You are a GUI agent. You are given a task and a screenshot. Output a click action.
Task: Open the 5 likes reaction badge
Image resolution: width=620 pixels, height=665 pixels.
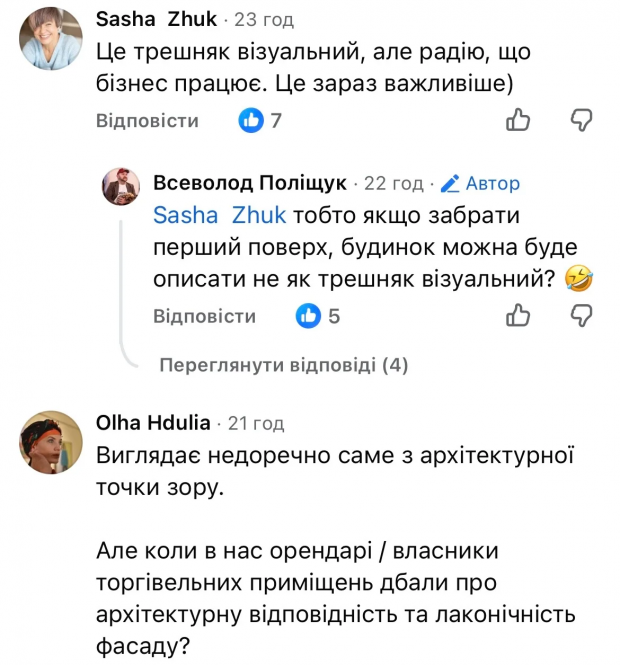pyautogui.click(x=318, y=316)
